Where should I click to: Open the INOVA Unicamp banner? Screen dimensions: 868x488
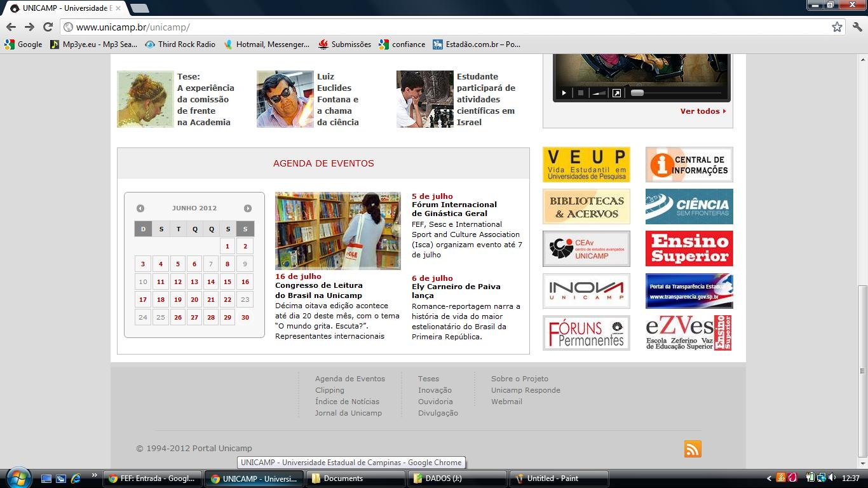tap(586, 291)
